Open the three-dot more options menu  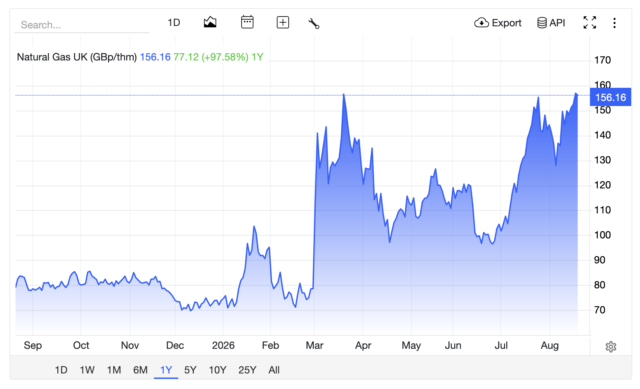point(614,23)
